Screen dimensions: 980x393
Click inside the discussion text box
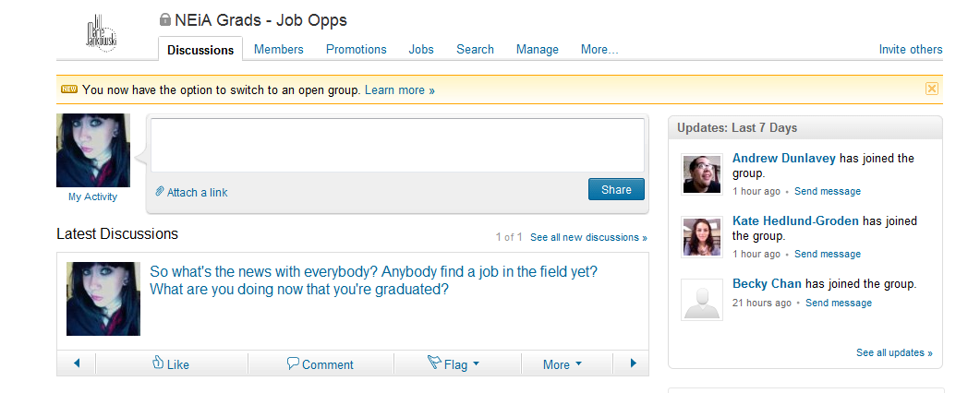coord(397,145)
